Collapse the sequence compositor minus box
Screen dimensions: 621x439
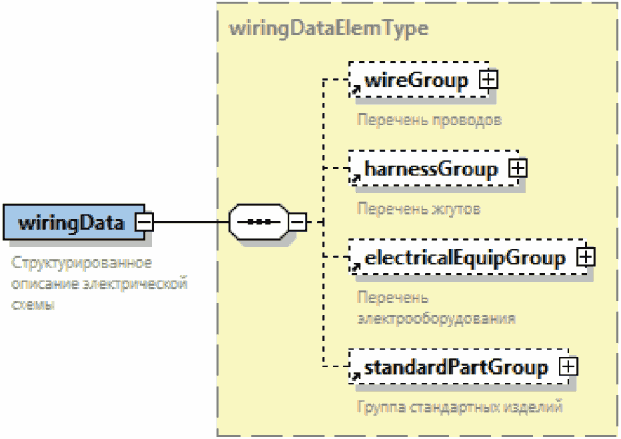coord(297,221)
